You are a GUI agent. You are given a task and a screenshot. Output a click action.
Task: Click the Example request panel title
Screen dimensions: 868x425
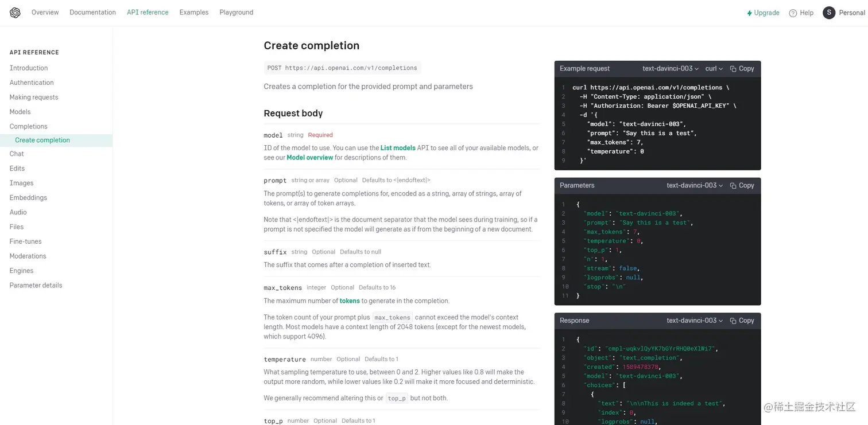pyautogui.click(x=584, y=69)
